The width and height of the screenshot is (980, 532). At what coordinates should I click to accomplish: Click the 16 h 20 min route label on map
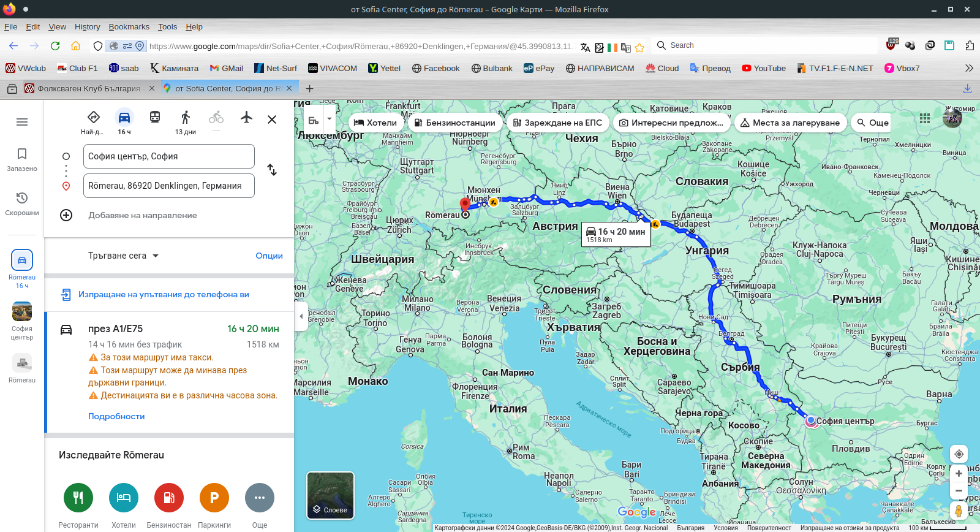click(x=616, y=235)
